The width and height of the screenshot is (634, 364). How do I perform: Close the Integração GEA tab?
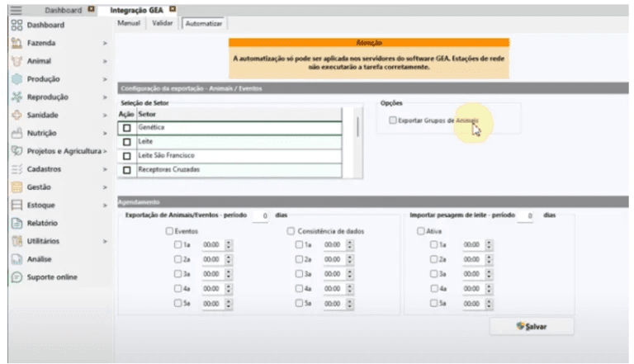point(173,9)
